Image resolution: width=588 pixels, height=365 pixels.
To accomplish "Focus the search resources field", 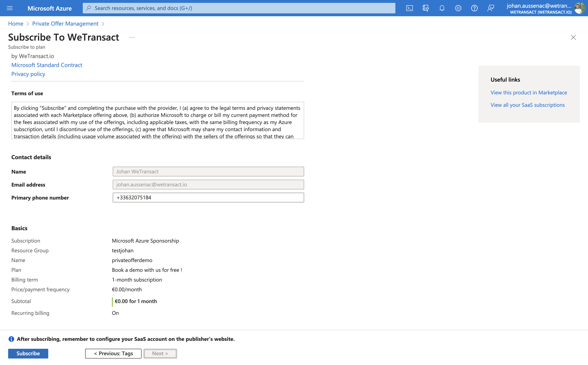I will 239,8.
